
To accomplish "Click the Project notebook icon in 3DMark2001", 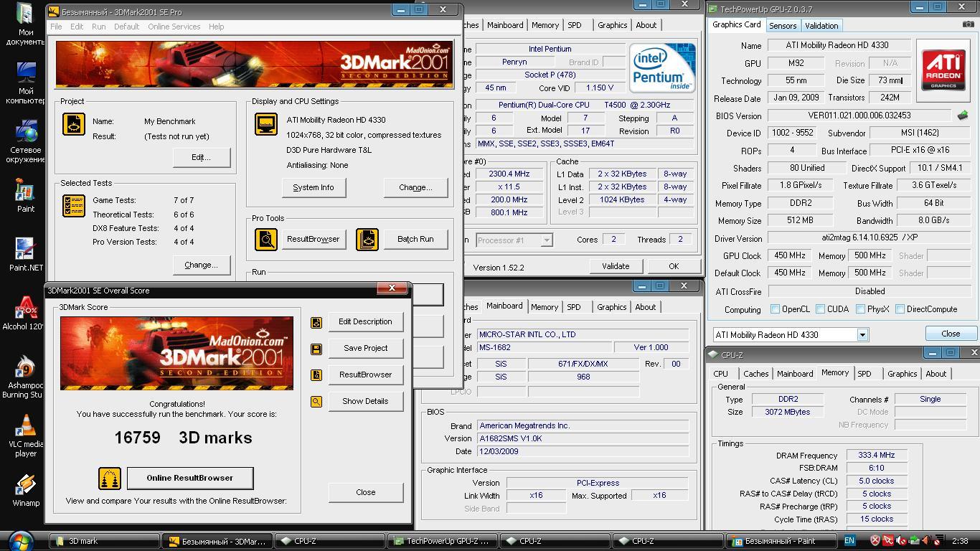I will pyautogui.click(x=74, y=124).
